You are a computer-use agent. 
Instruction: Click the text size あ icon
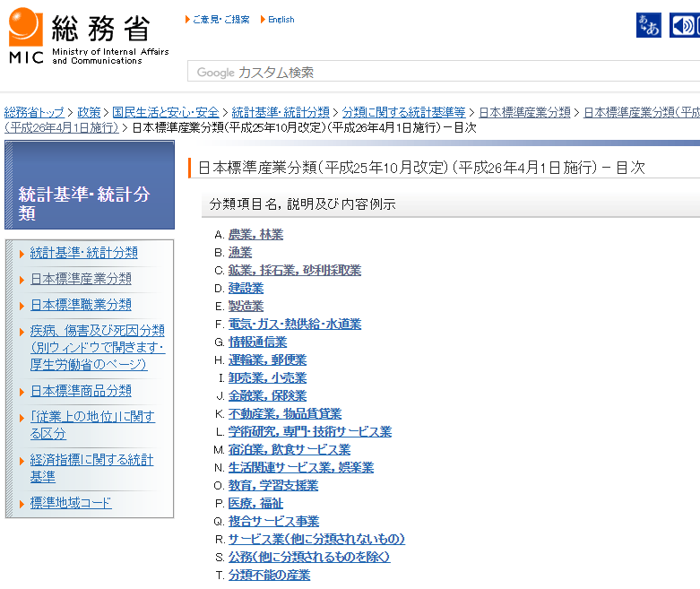649,25
